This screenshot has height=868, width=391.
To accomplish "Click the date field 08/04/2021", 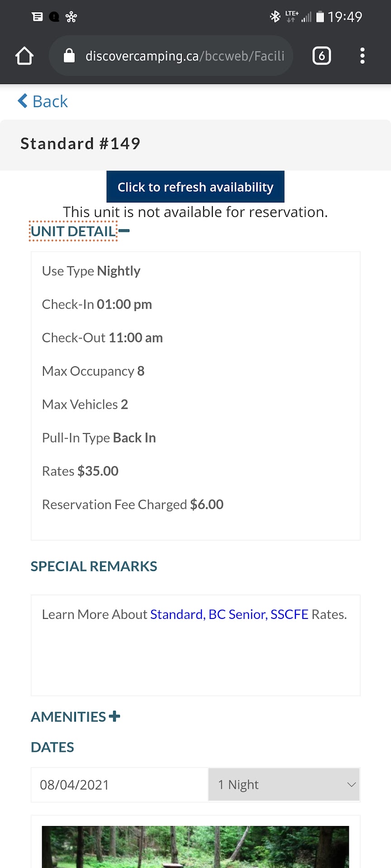I will tap(119, 785).
